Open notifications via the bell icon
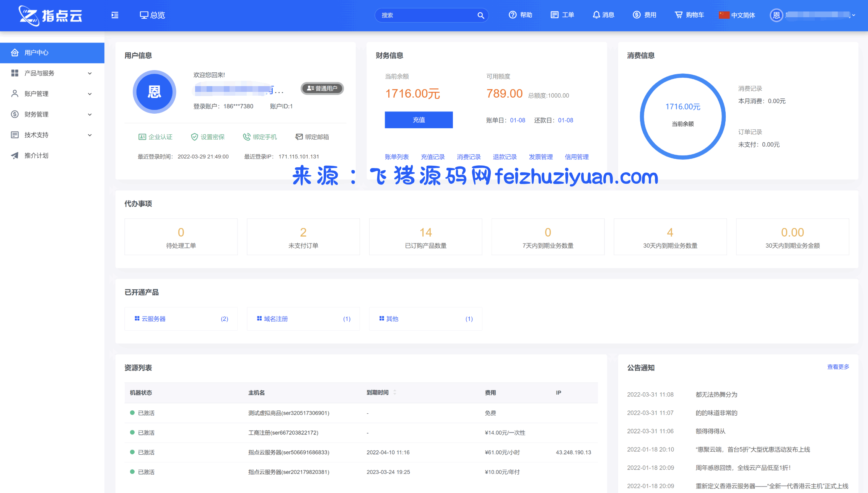This screenshot has width=868, height=493. click(x=596, y=15)
